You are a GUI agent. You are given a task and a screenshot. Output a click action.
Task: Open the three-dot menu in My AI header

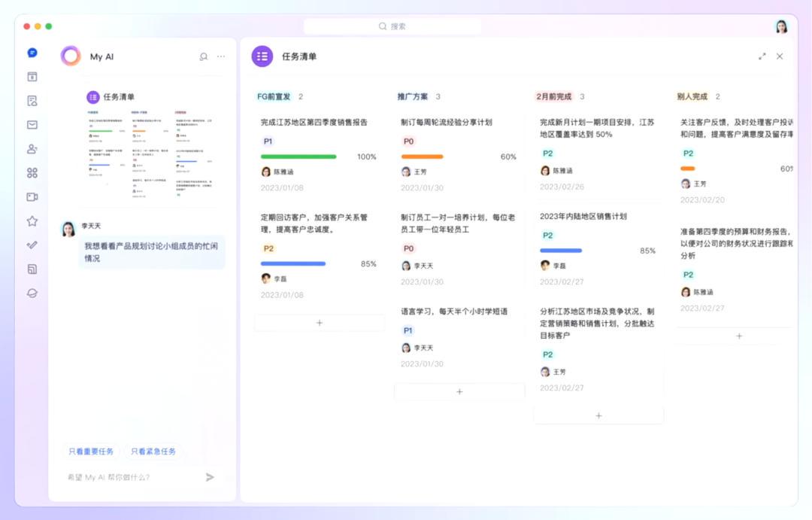point(221,56)
